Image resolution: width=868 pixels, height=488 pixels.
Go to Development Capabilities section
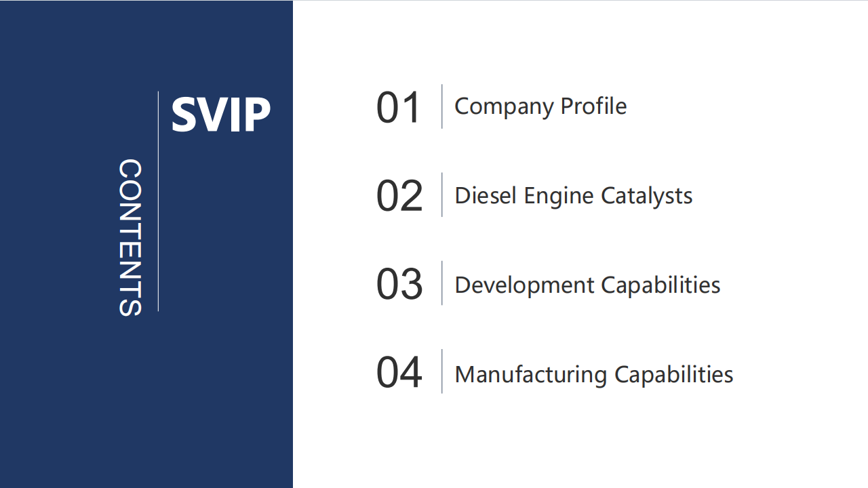(587, 285)
